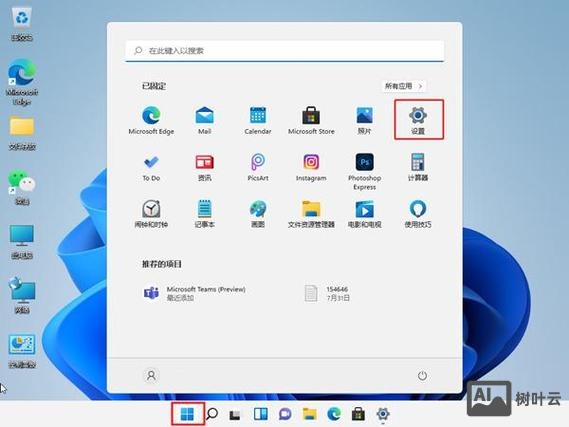
Task: Select the This PC desktop icon
Action: point(22,242)
